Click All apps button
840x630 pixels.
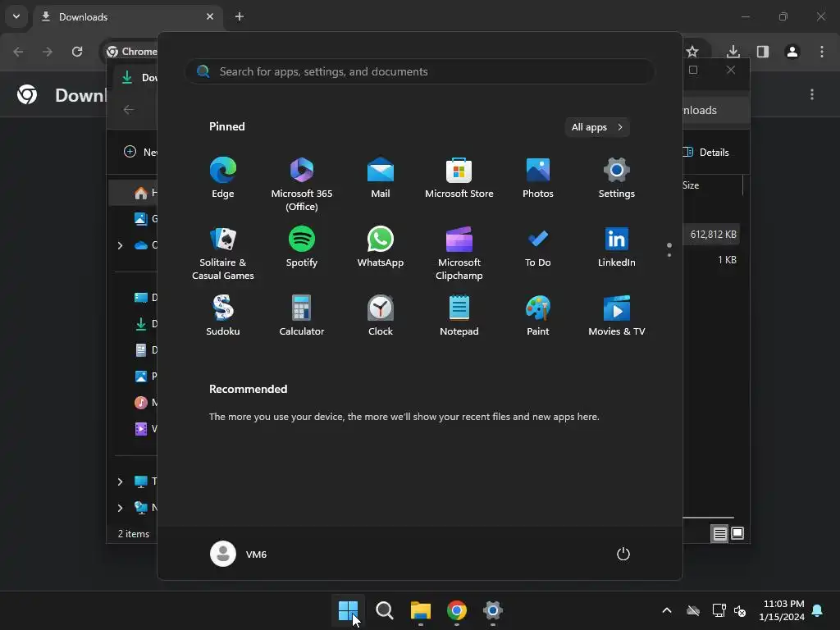[x=597, y=127]
